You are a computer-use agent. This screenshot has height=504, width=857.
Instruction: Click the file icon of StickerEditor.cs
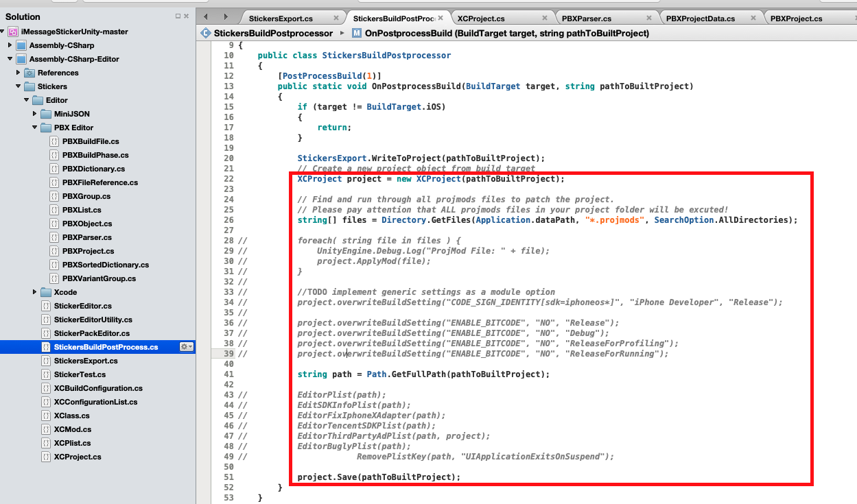(x=45, y=306)
